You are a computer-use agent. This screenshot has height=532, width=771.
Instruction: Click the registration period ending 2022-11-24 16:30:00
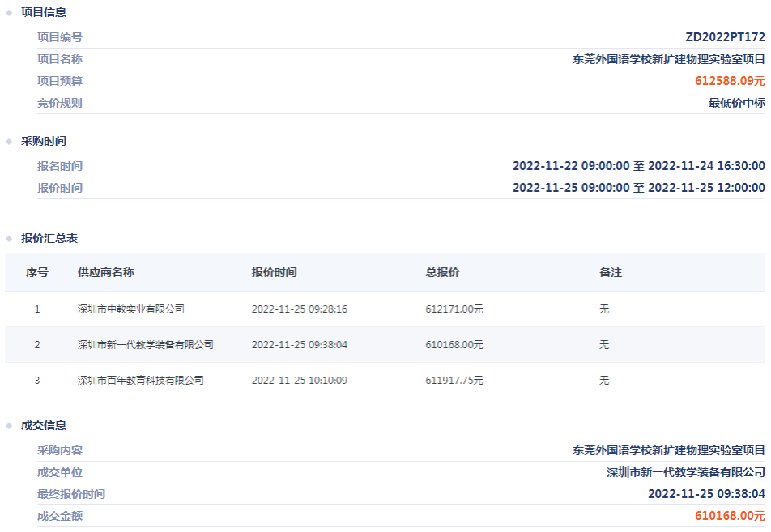pyautogui.click(x=639, y=166)
